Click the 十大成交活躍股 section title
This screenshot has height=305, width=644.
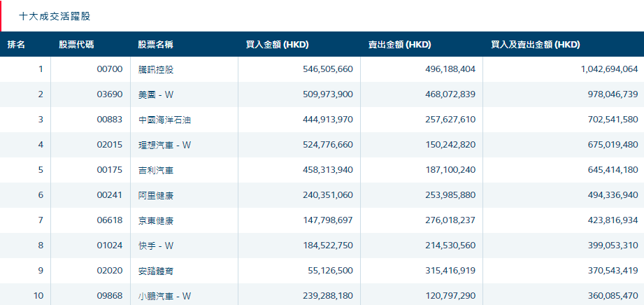(55, 17)
